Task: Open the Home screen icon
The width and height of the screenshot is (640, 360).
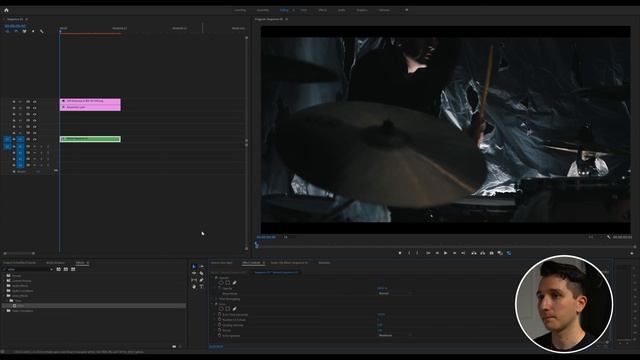Action: pyautogui.click(x=6, y=10)
